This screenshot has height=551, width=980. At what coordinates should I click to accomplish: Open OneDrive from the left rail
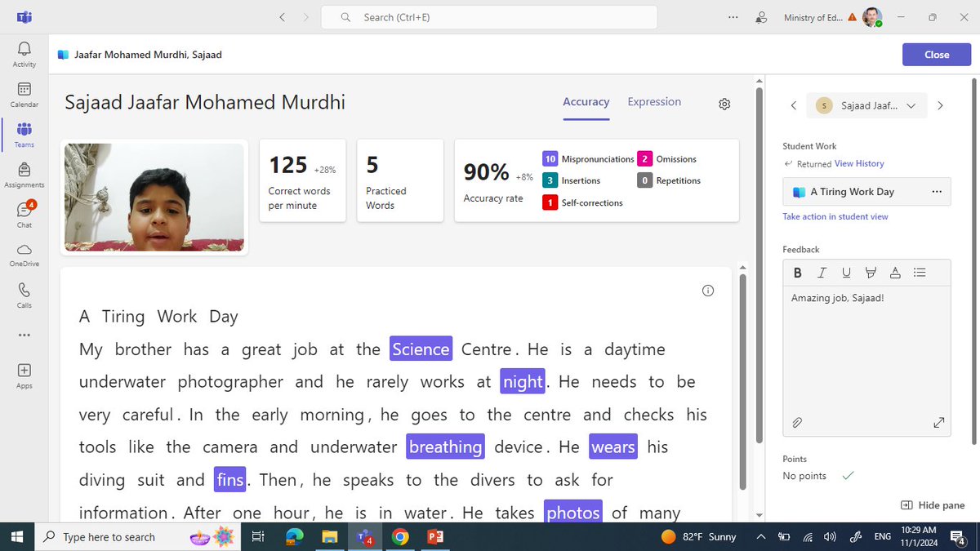click(x=24, y=251)
